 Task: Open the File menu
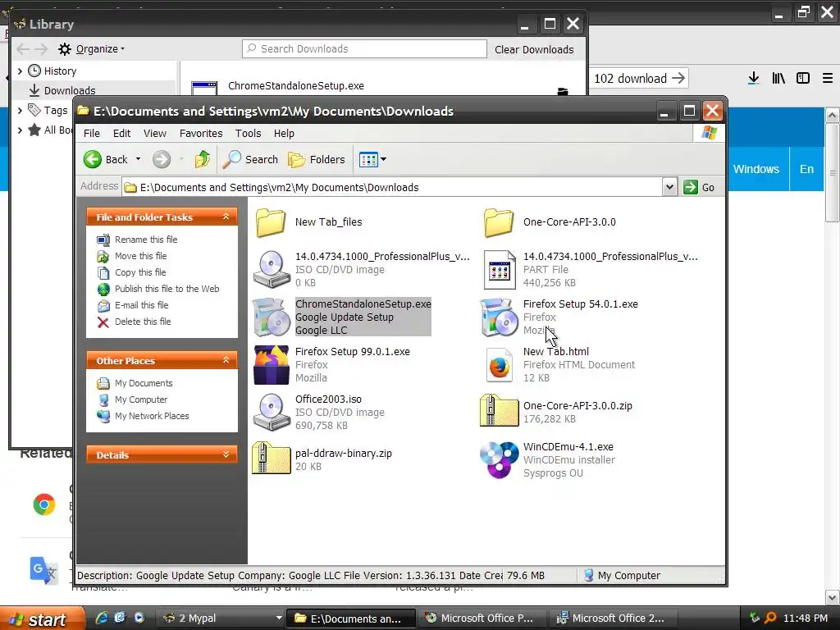click(92, 134)
